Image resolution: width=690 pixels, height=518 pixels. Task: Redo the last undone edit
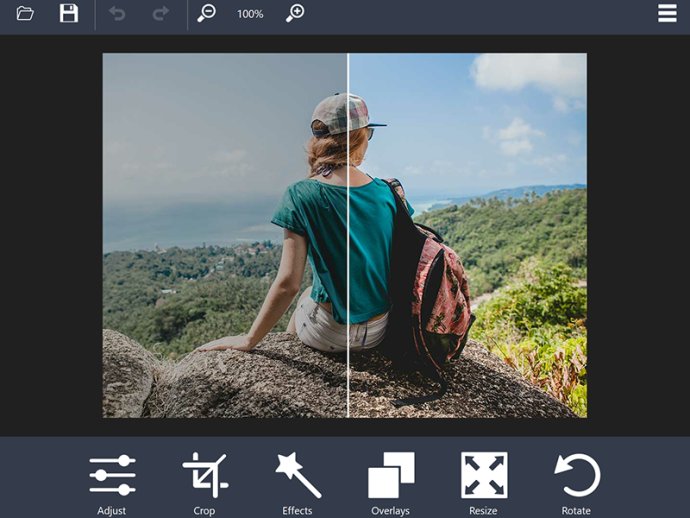click(x=161, y=14)
